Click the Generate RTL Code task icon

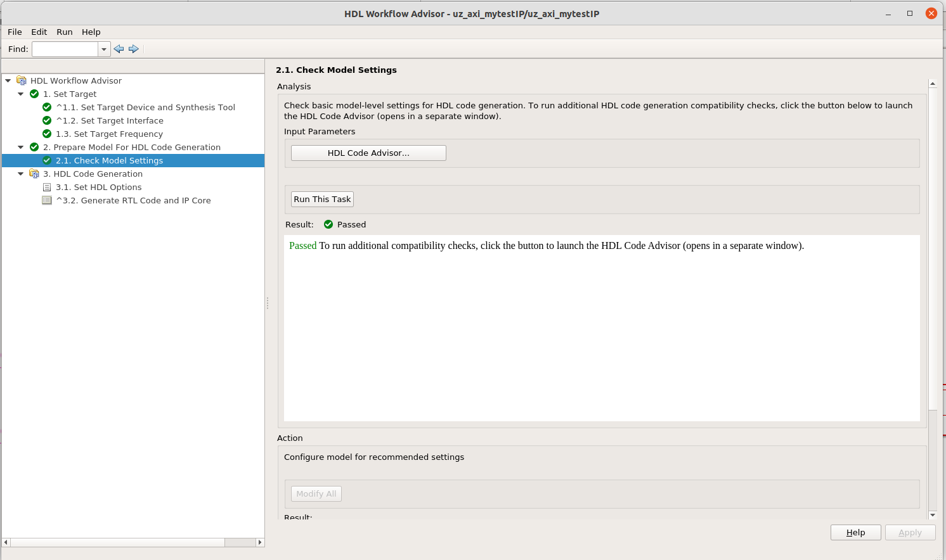click(47, 200)
